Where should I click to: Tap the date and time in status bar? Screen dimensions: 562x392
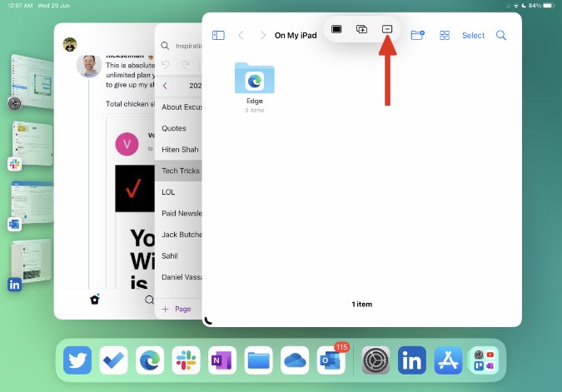pos(38,5)
